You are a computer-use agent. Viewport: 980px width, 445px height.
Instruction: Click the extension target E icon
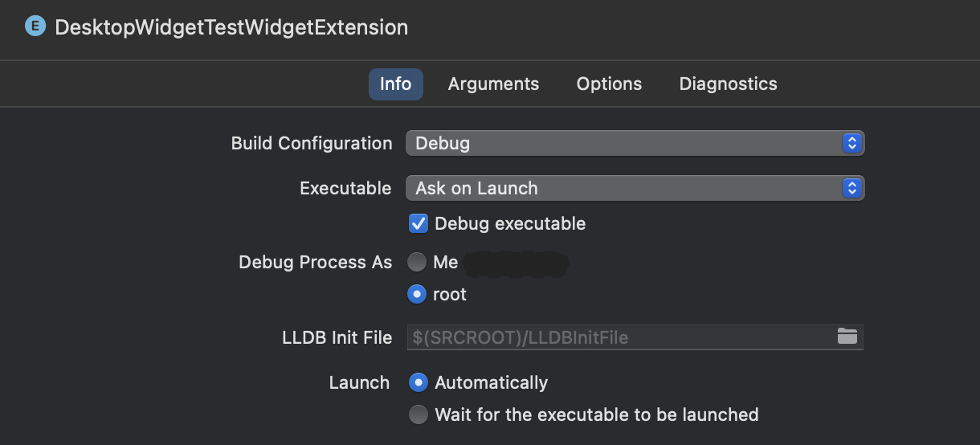35,27
